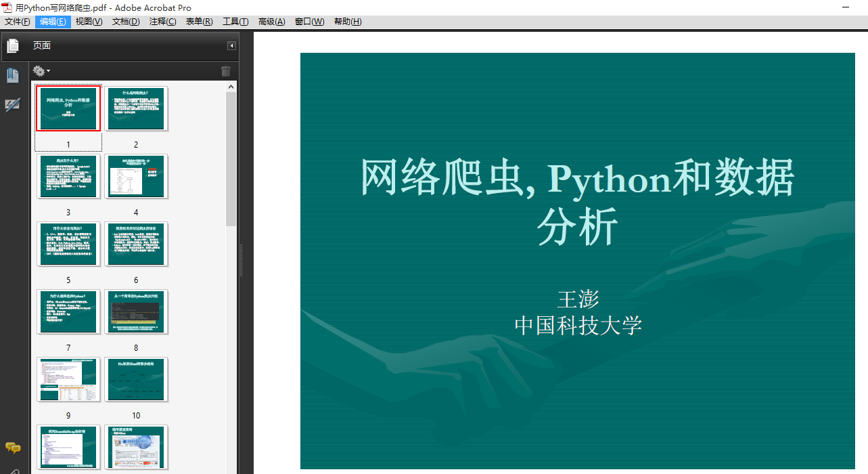
Task: Click page number label 9
Action: (68, 416)
